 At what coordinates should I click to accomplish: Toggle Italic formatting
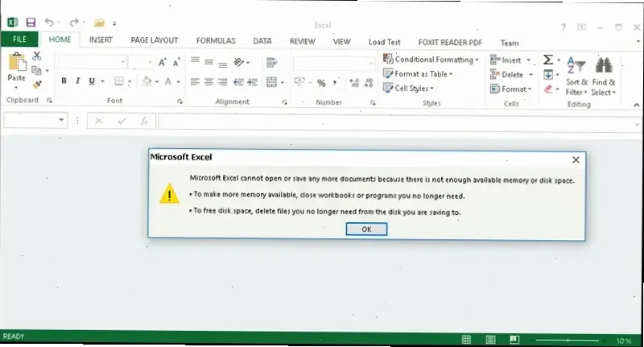click(x=78, y=81)
